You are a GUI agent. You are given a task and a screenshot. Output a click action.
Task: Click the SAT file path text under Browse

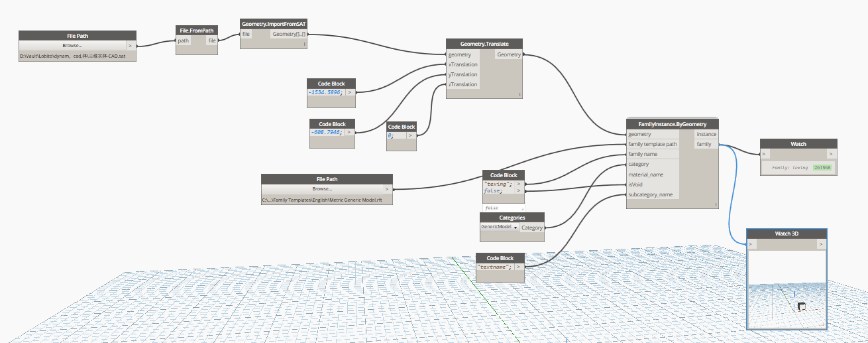73,56
